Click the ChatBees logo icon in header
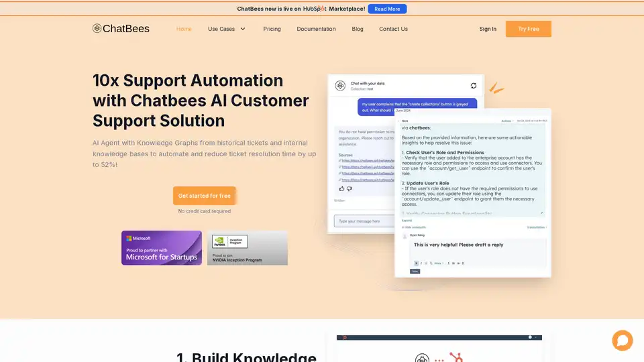The width and height of the screenshot is (644, 362). pyautogui.click(x=97, y=29)
